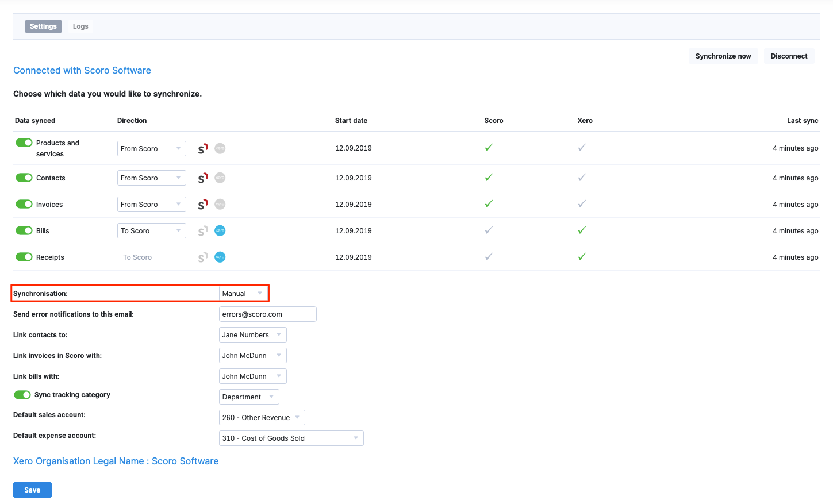The width and height of the screenshot is (833, 504).
Task: Expand the Bills To Scoro dropdown
Action: coord(152,231)
